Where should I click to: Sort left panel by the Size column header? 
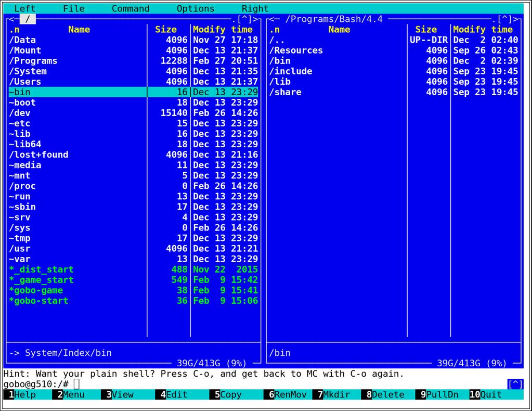(x=166, y=30)
